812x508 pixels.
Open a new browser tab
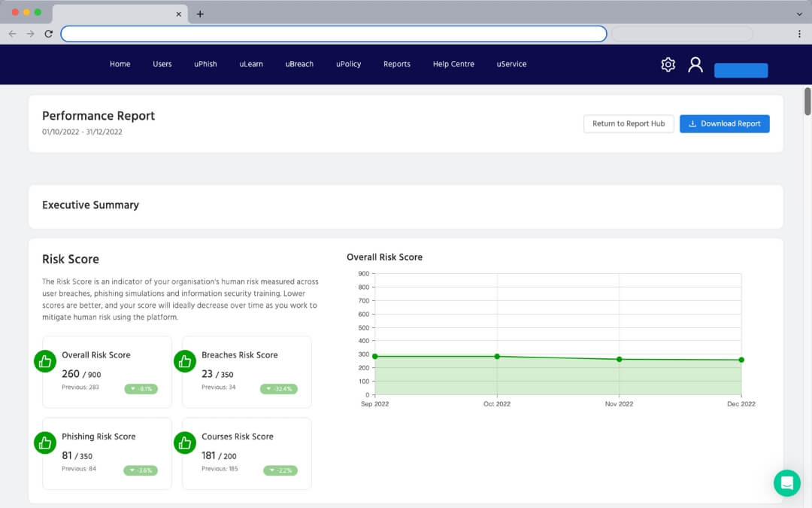pos(200,14)
